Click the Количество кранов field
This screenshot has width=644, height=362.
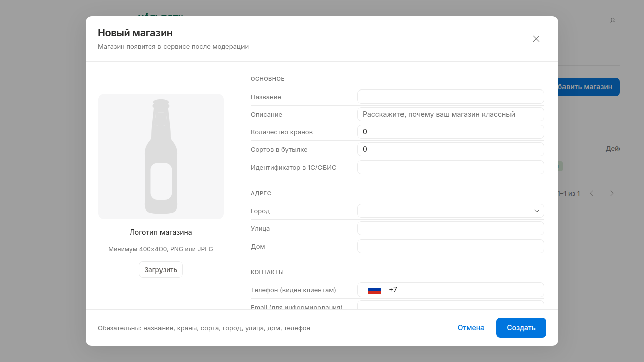pos(451,132)
